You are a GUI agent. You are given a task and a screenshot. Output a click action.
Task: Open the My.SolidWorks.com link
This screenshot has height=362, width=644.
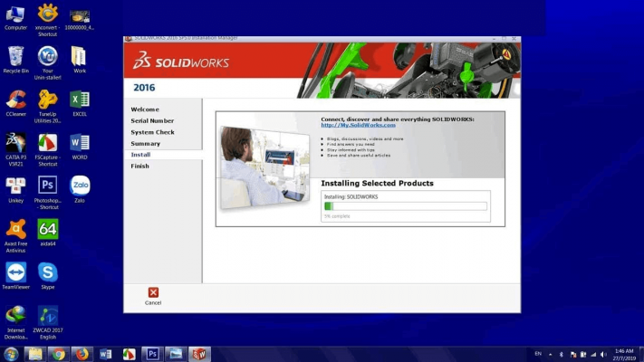358,125
